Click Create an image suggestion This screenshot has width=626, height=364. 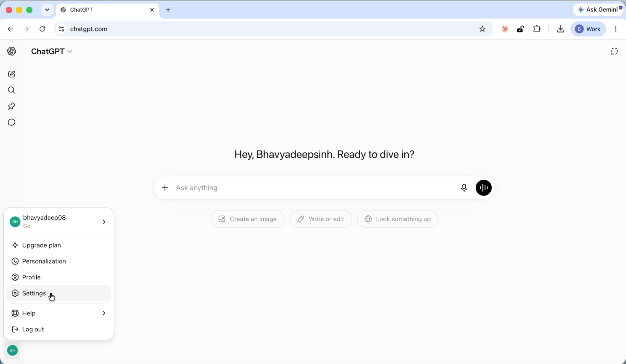point(247,219)
